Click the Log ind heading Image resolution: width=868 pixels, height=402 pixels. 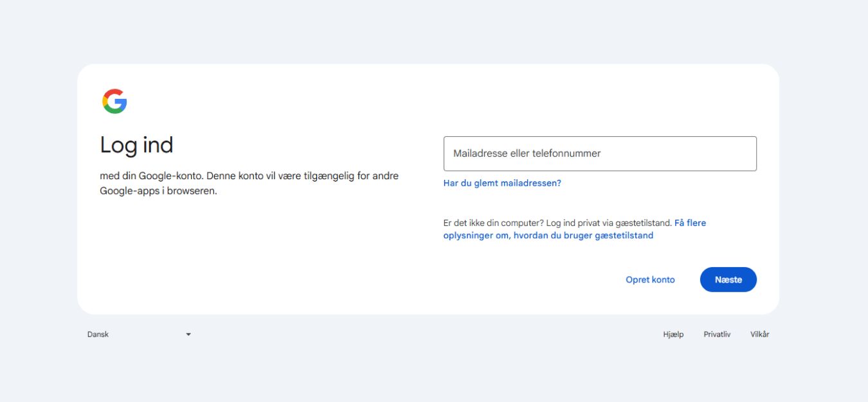point(136,145)
